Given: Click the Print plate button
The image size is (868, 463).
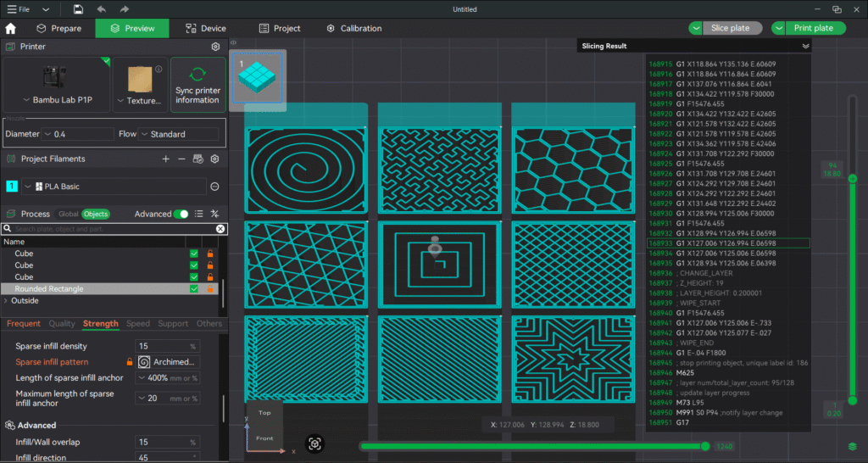Looking at the screenshot, I should 815,28.
